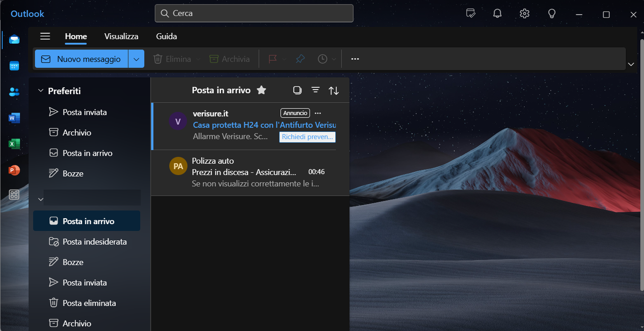Select the highlighted Posta in arrivo folder
Viewport: 644px width, 331px height.
tap(87, 221)
